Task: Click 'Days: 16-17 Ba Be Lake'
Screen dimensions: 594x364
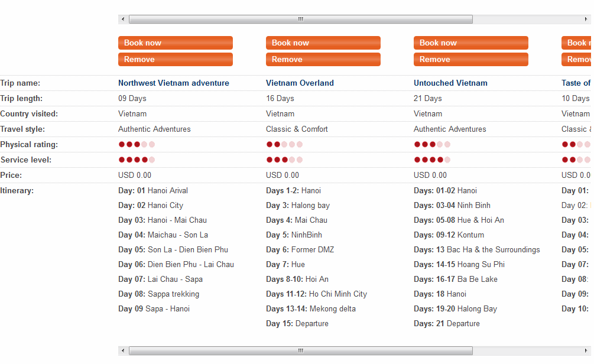Action: coord(455,279)
